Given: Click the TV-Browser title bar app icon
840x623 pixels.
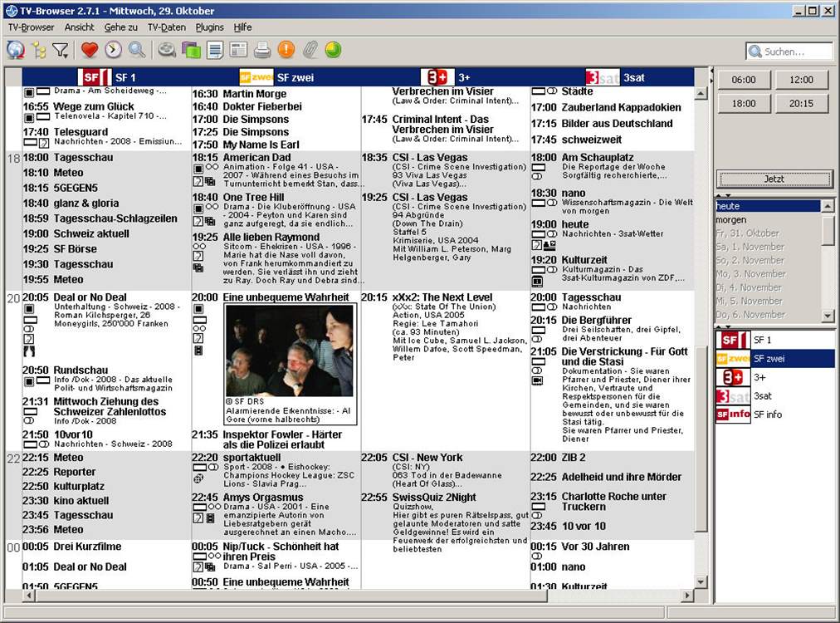Looking at the screenshot, I should (x=12, y=11).
